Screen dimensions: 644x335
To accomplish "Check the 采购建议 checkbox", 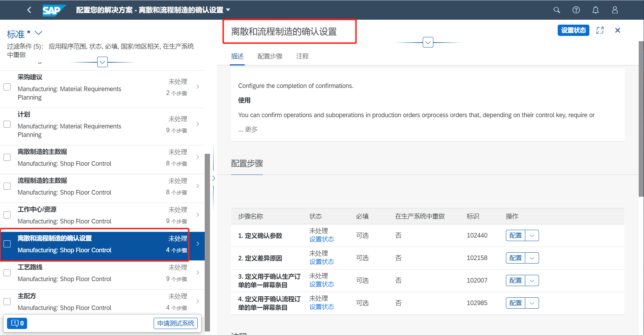I will tap(7, 87).
